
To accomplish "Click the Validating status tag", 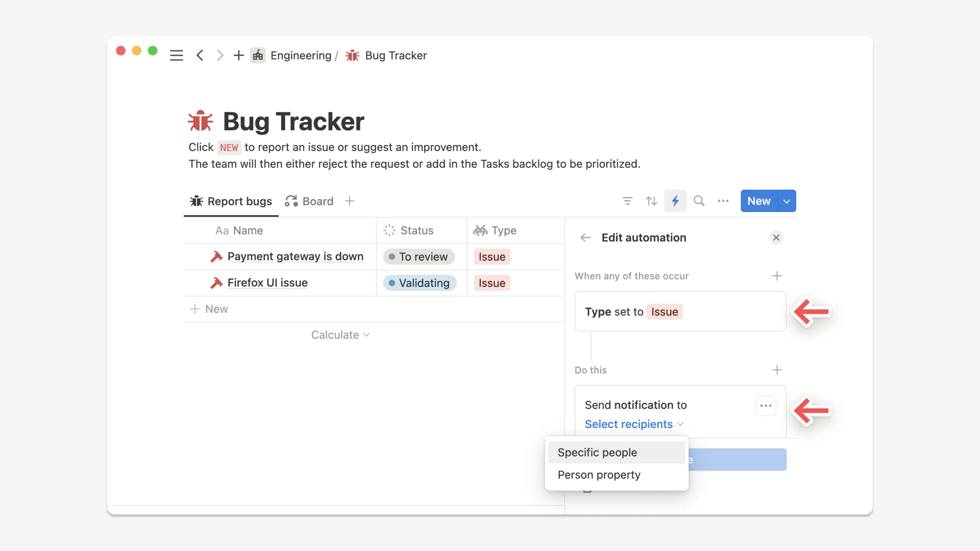I will tap(419, 283).
